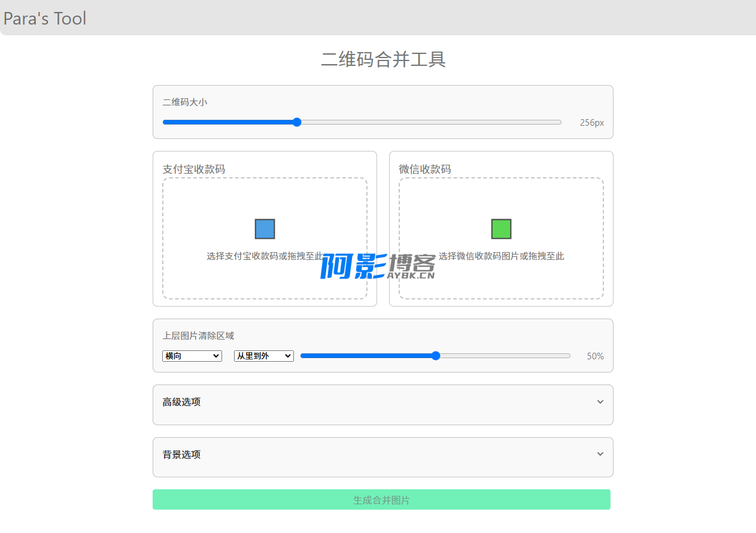Viewport: 756px width, 533px height.
Task: Click the 二维码合并工具 page title
Action: (383, 59)
